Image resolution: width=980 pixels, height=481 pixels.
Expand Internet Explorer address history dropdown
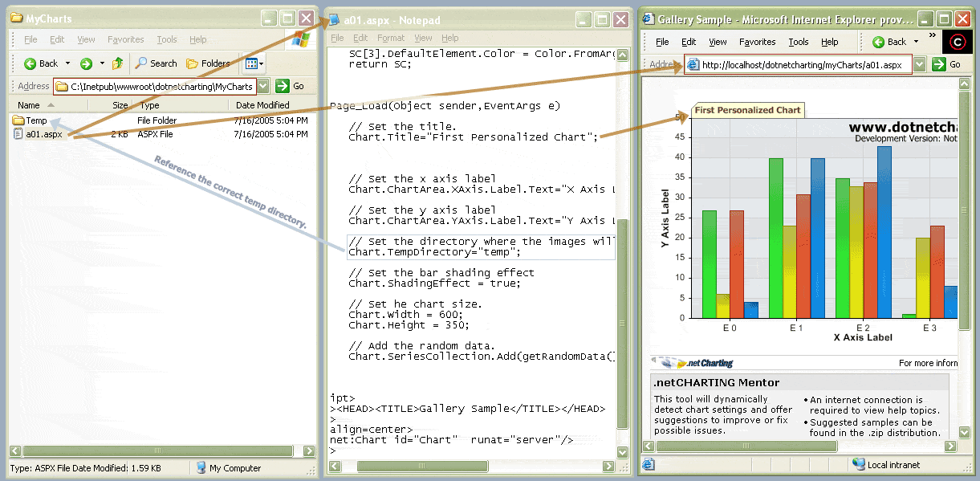coord(920,65)
